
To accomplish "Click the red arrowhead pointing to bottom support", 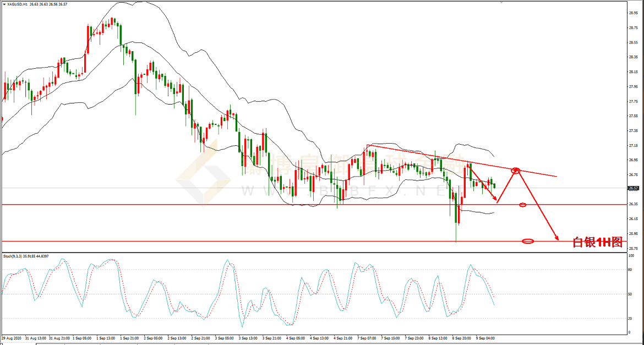I will pyautogui.click(x=556, y=238).
